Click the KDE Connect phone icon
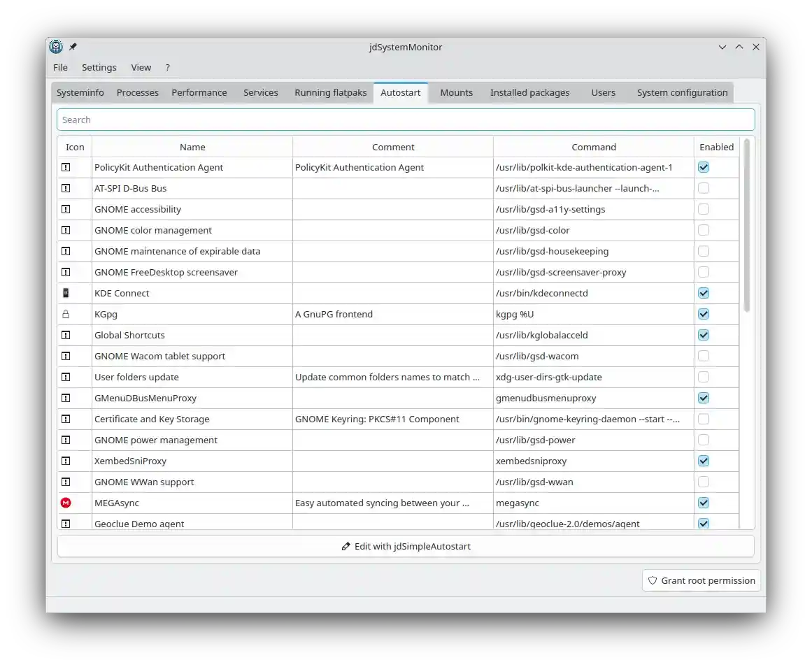This screenshot has width=812, height=667. [66, 293]
